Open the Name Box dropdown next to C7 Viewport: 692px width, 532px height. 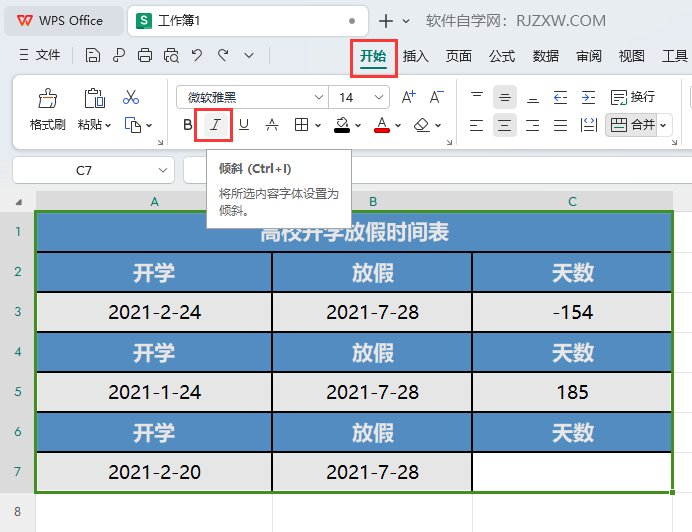coord(163,170)
